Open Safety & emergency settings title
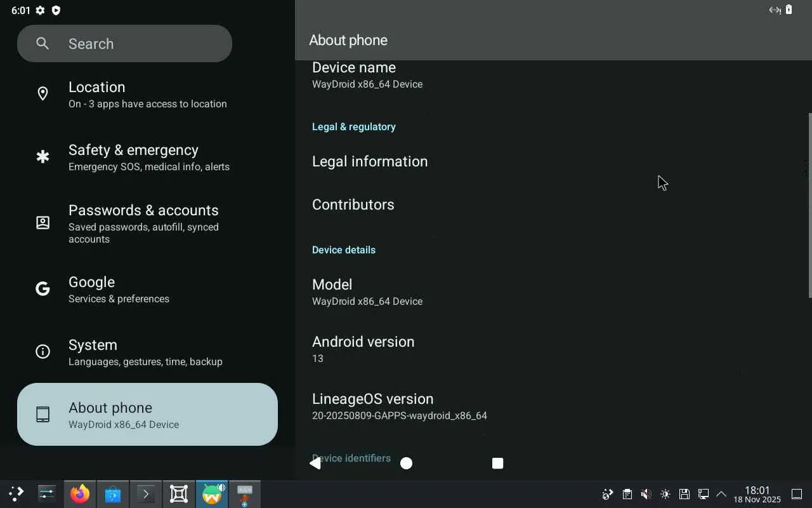The image size is (812, 508). tap(133, 150)
